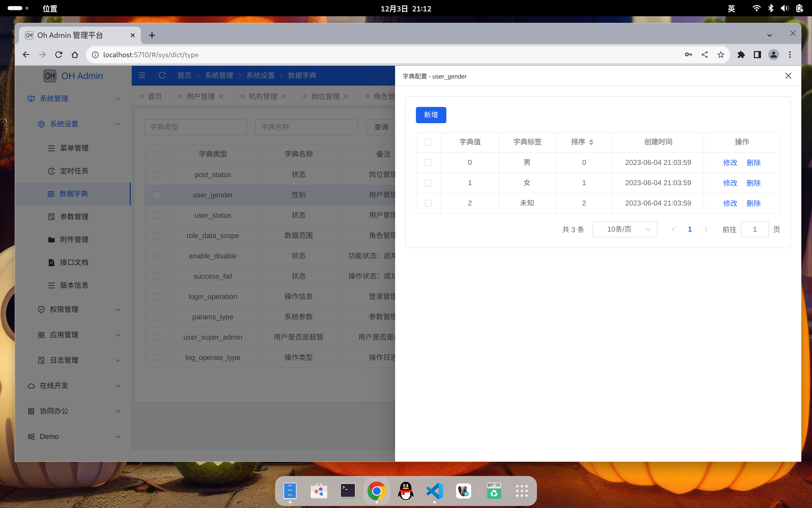Viewport: 812px width, 508px height.
Task: Show all applications grid in dock
Action: point(522,491)
